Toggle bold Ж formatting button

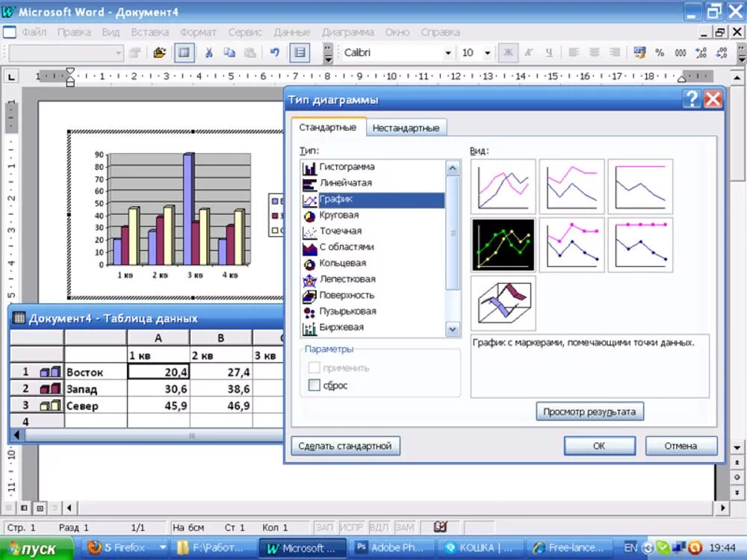508,53
